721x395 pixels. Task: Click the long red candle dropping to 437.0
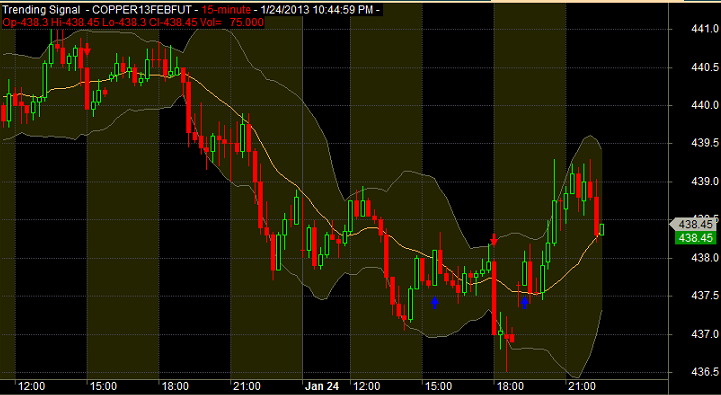pyautogui.click(x=494, y=298)
